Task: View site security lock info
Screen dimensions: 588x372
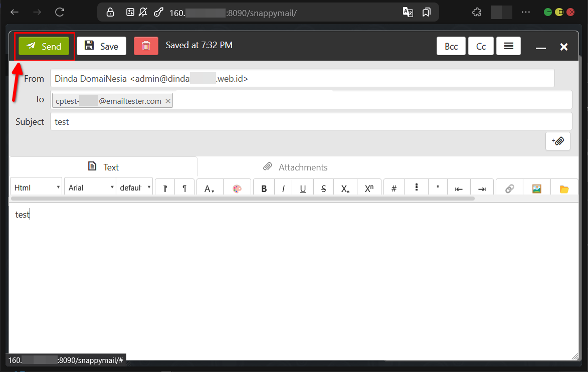Action: pyautogui.click(x=110, y=13)
